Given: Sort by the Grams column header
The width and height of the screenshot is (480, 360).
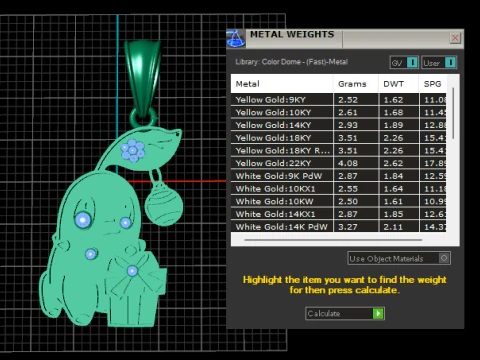Looking at the screenshot, I should click(x=356, y=84).
